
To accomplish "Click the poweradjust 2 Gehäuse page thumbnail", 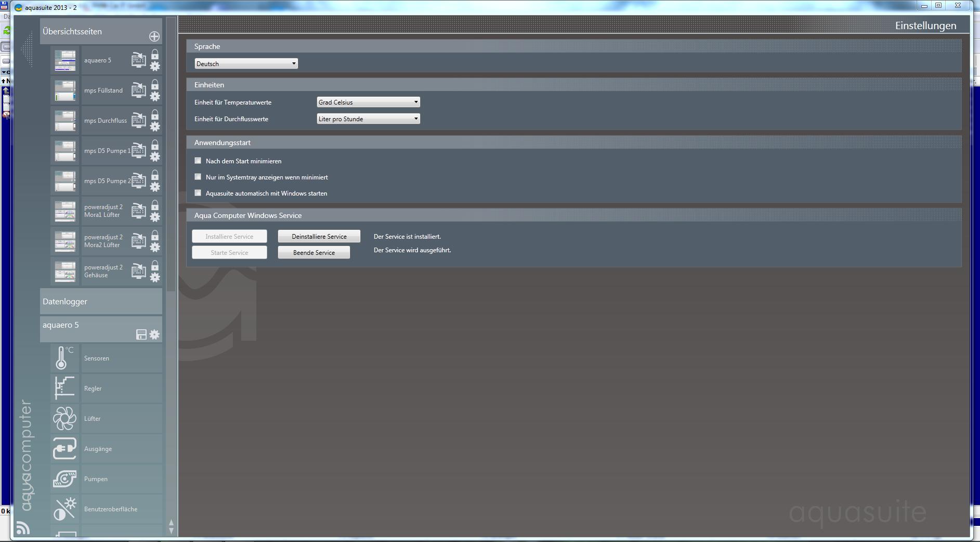I will point(65,272).
